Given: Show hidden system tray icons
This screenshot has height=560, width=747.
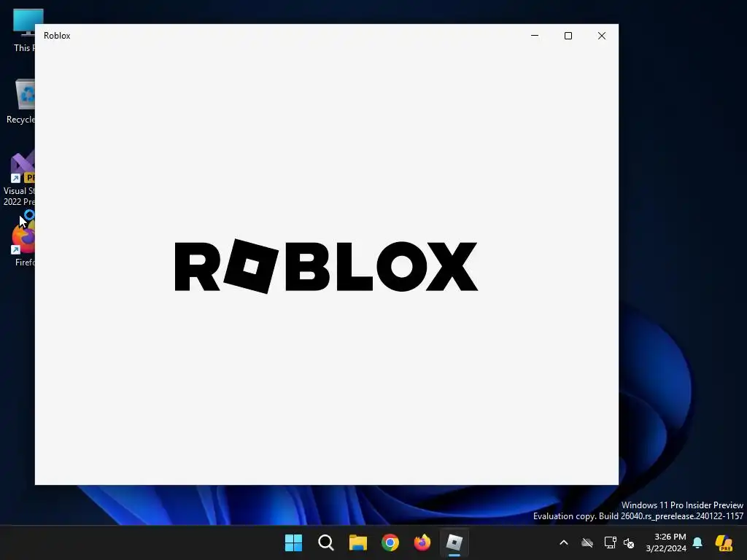Looking at the screenshot, I should click(564, 542).
